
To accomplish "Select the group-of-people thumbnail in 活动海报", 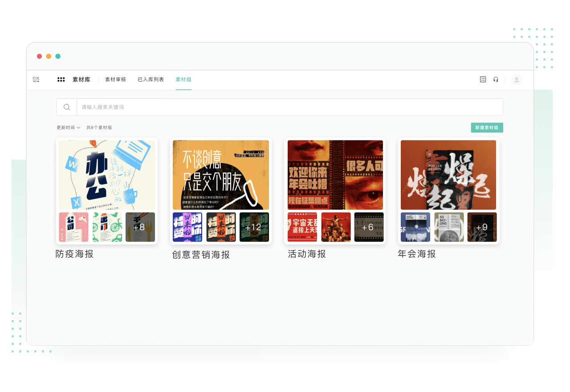I will (336, 227).
